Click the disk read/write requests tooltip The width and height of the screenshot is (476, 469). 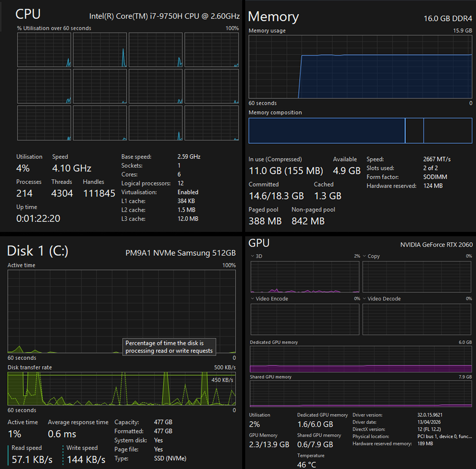169,347
